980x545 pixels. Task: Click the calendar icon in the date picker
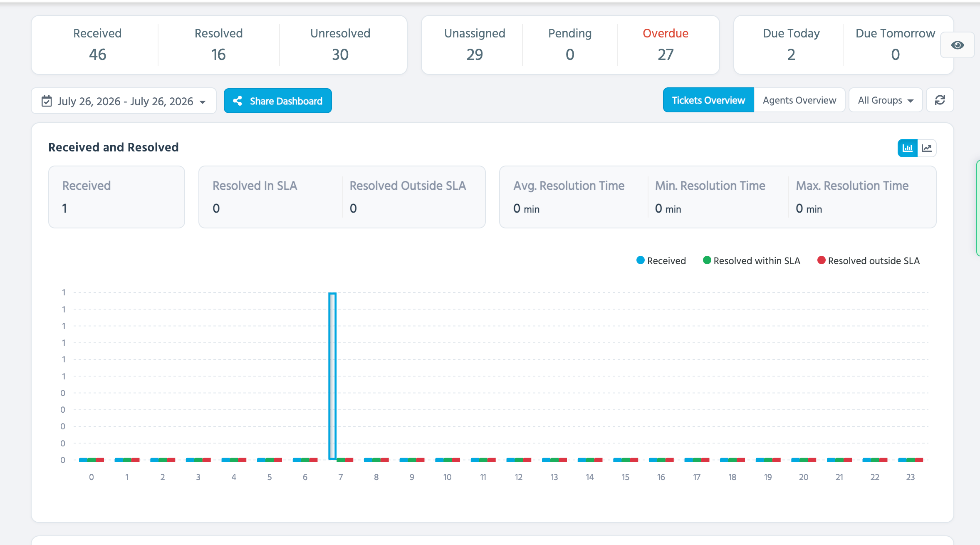point(47,101)
